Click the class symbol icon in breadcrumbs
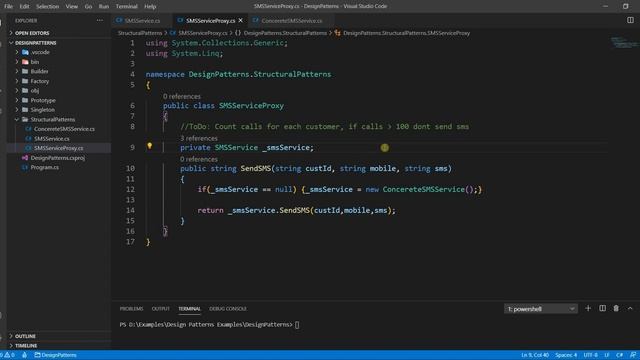 point(338,33)
